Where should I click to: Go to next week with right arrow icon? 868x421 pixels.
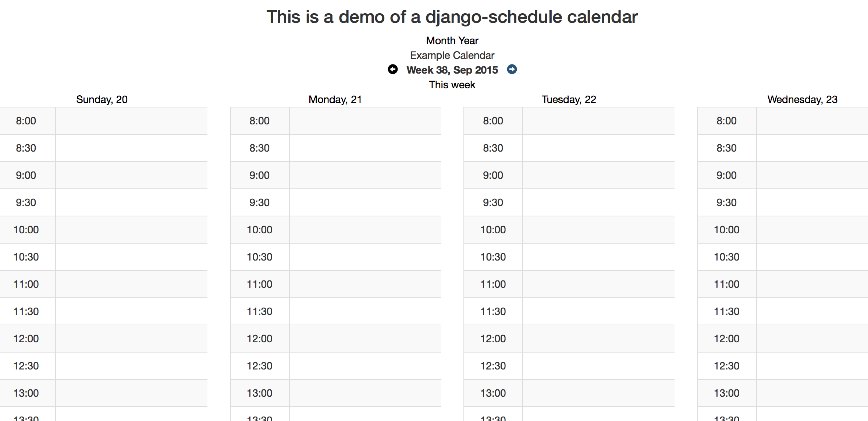(x=512, y=69)
